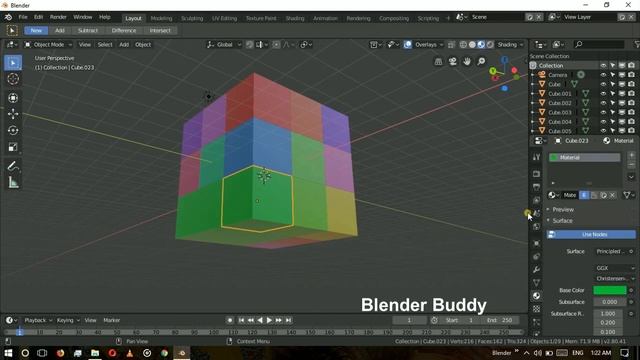Select the Move tool
This screenshot has height=360, width=640.
pyautogui.click(x=13, y=114)
